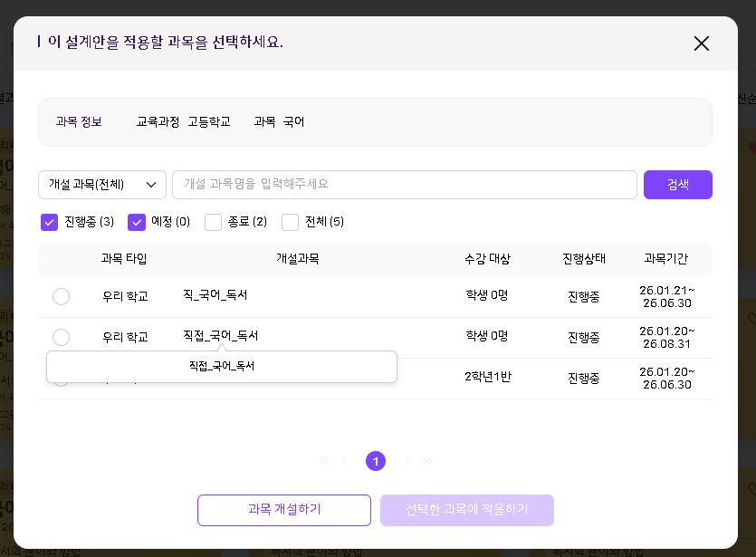Click 선택한 과목에 적용하기 button
Screen dimensions: 756x557
tap(466, 510)
